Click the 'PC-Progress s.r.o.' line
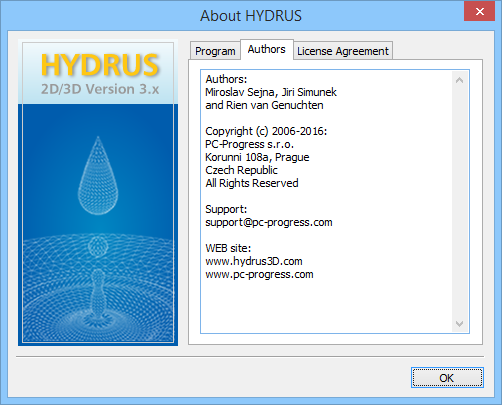 pos(249,144)
